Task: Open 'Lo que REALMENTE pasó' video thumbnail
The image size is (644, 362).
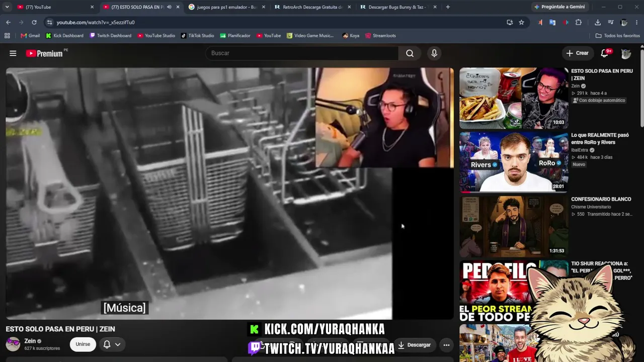Action: (x=514, y=162)
